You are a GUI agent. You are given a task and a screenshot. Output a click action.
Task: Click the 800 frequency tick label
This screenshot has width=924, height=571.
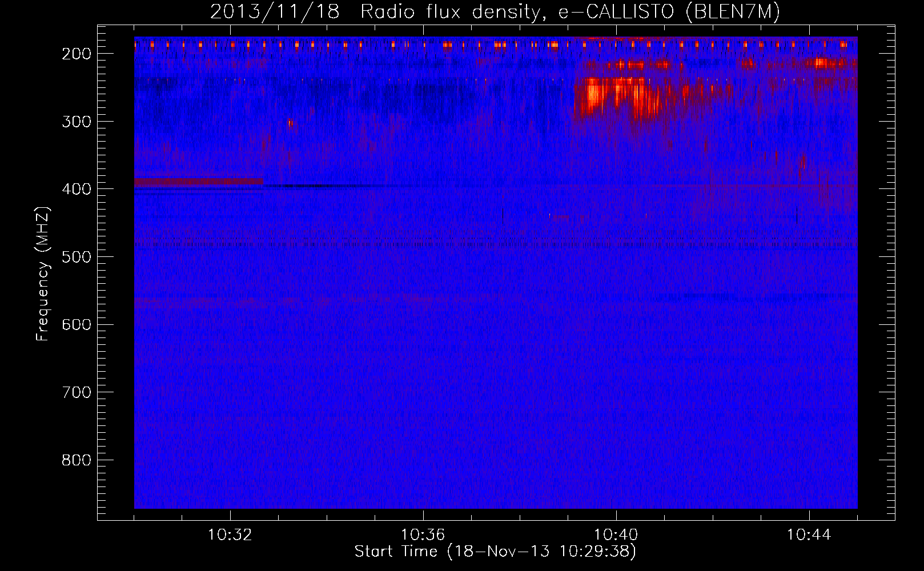pyautogui.click(x=77, y=460)
